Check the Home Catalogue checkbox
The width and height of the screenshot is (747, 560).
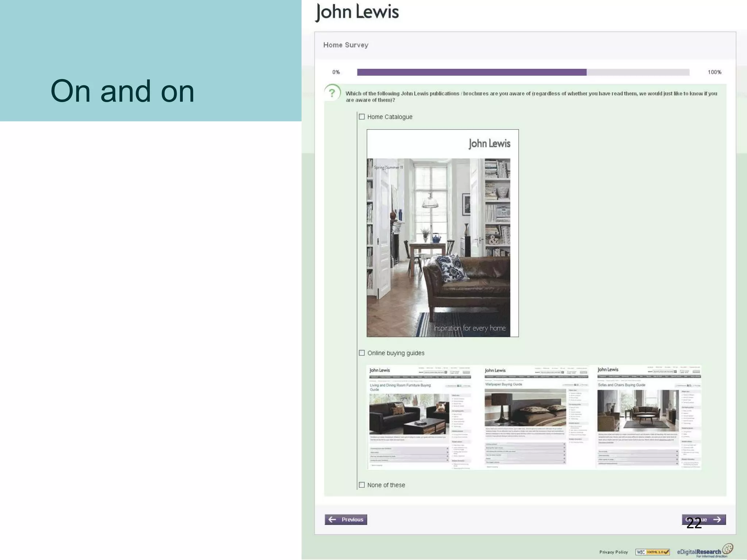(361, 117)
